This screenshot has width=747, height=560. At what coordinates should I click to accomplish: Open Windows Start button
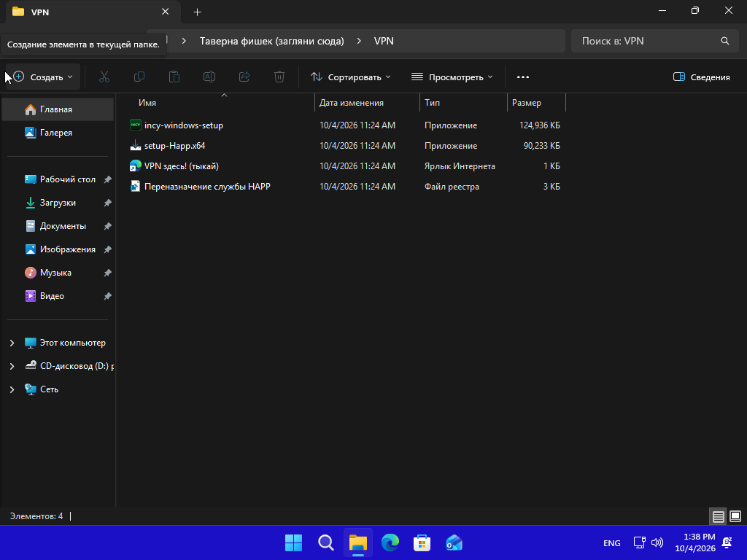293,542
